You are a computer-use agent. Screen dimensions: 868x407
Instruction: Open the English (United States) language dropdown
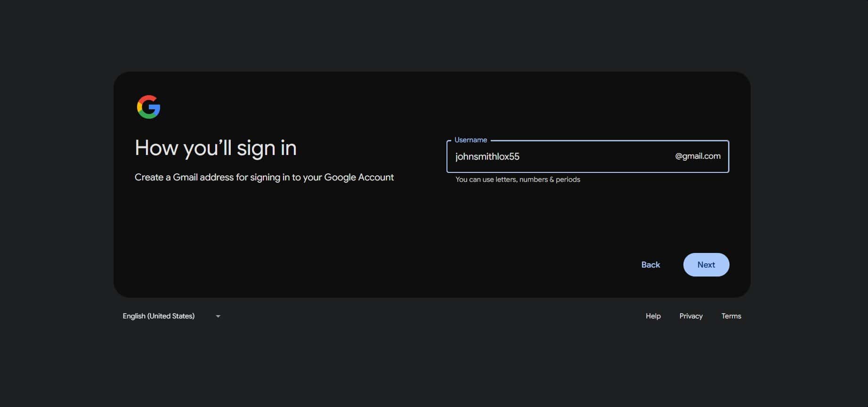171,316
